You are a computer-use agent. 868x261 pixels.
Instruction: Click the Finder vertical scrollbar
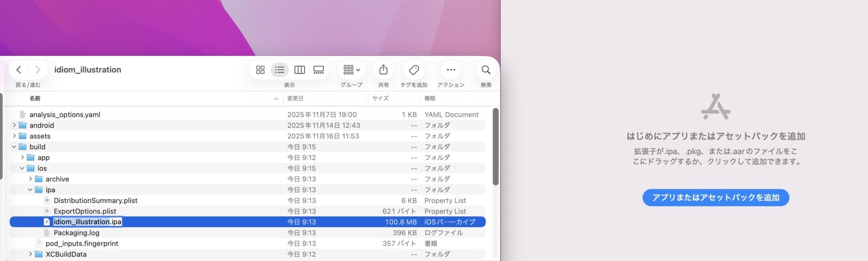coord(495,147)
